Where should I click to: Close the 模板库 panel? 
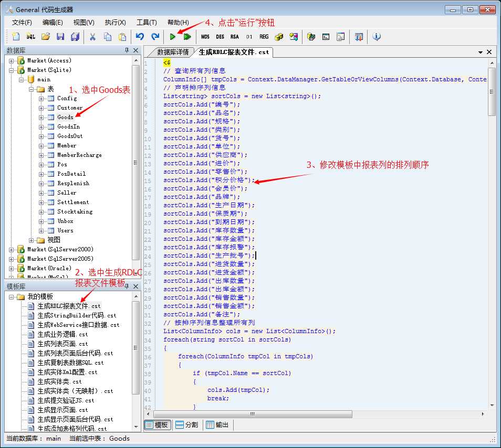[x=136, y=286]
